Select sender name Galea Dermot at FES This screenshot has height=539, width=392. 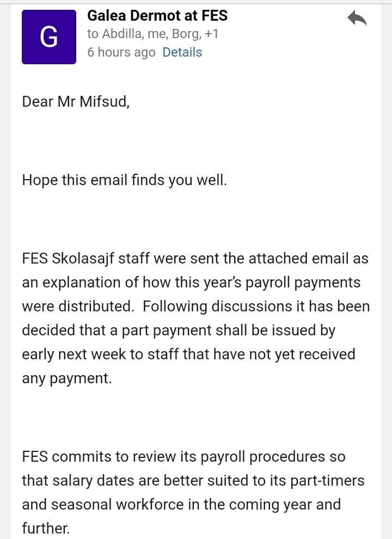(157, 15)
